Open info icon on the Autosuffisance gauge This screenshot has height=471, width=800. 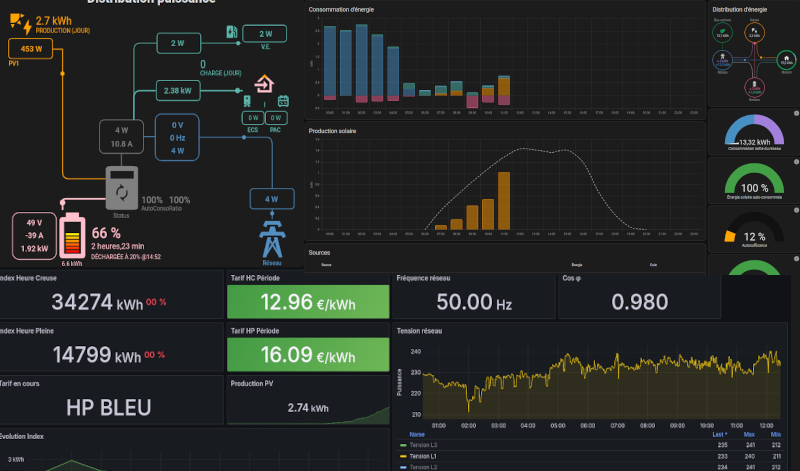tap(796, 210)
